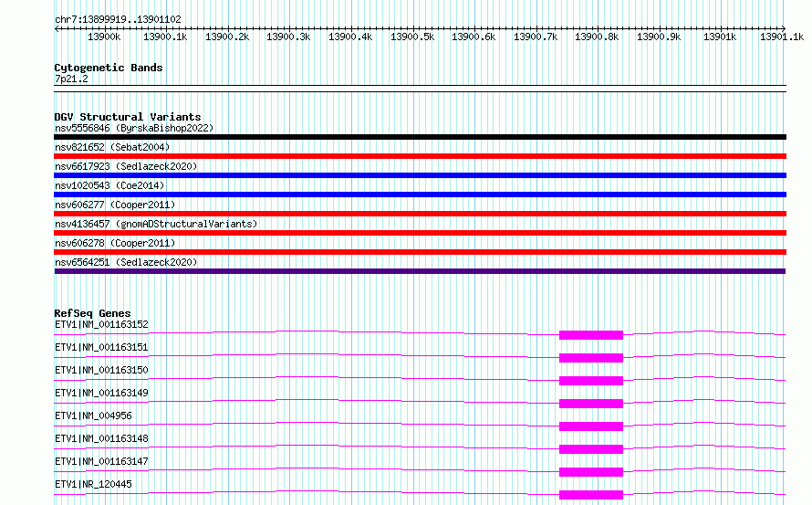Screen dimensions: 812x505
Task: Select the exon block of ETV1|NM_001163152
Action: point(591,335)
